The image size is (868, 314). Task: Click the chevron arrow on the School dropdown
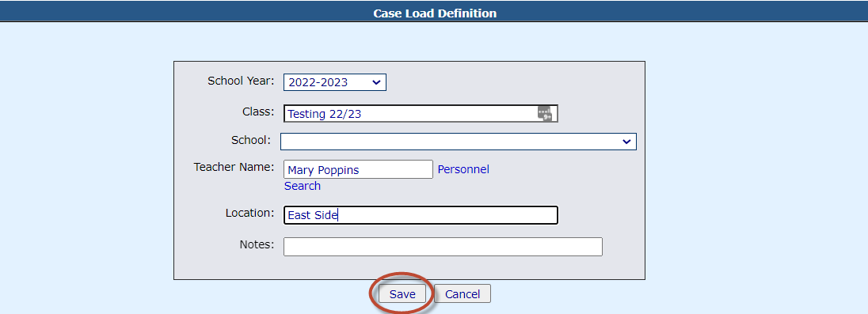click(626, 142)
